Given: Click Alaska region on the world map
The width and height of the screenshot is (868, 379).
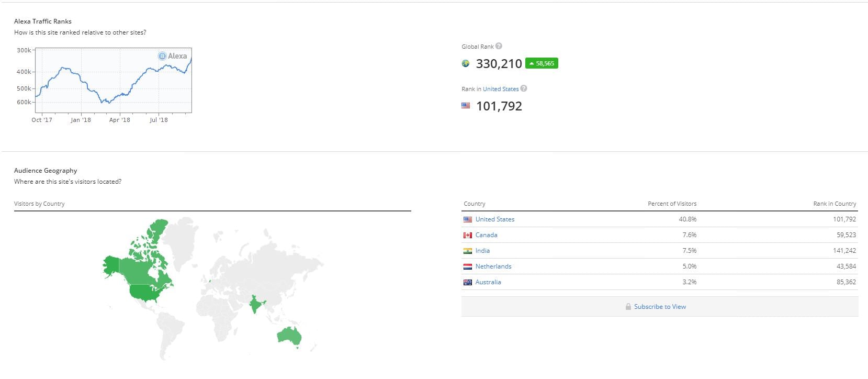Looking at the screenshot, I should pyautogui.click(x=112, y=266).
